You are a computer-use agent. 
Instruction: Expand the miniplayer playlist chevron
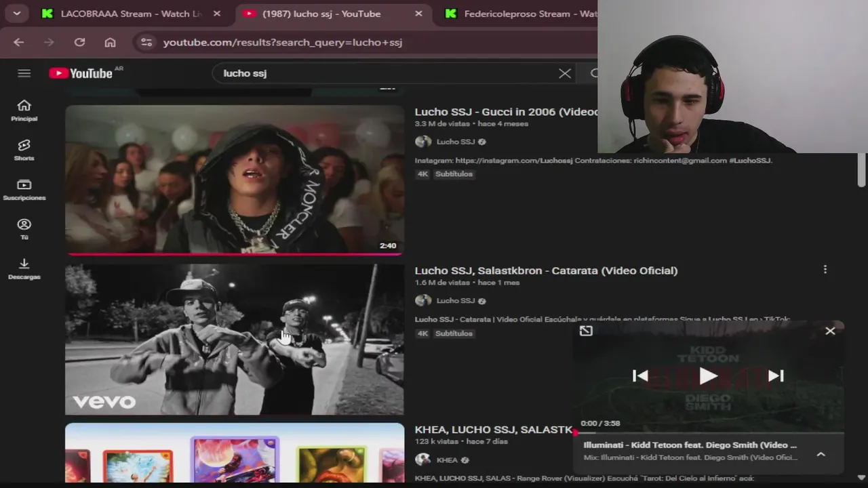[821, 454]
